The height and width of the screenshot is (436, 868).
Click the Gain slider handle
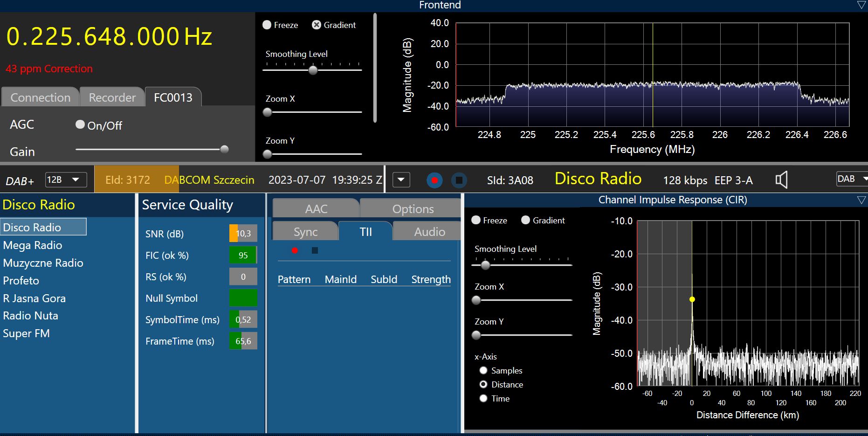[x=224, y=149]
